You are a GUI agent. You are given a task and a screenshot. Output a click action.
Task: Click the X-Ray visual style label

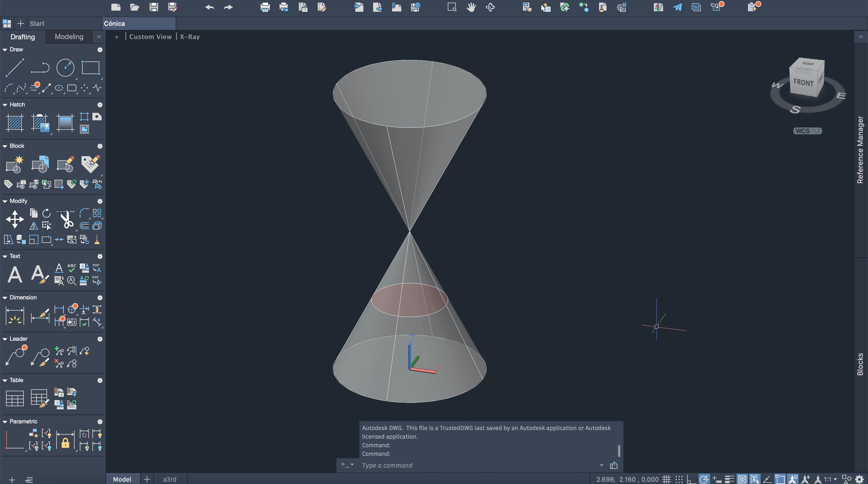tap(190, 37)
